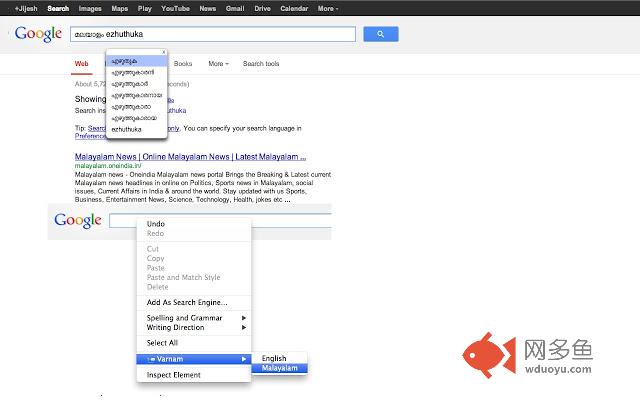This screenshot has height=400, width=640.
Task: Select the Web results tab
Action: [81, 64]
